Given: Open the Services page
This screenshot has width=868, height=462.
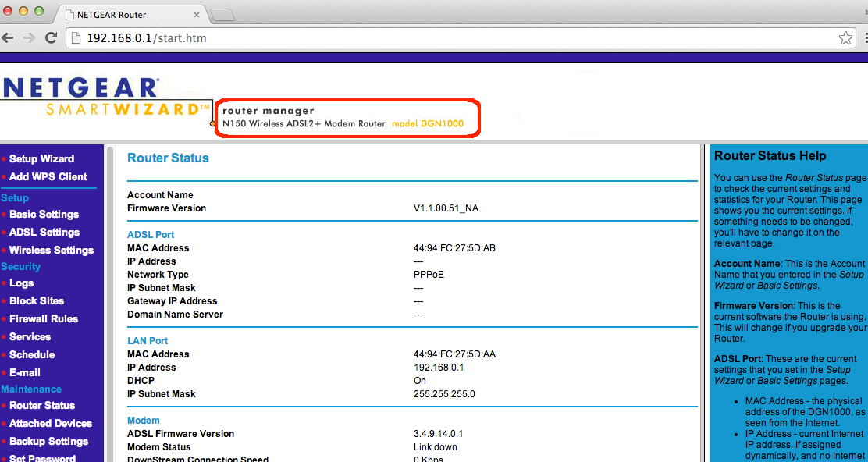Looking at the screenshot, I should point(30,336).
